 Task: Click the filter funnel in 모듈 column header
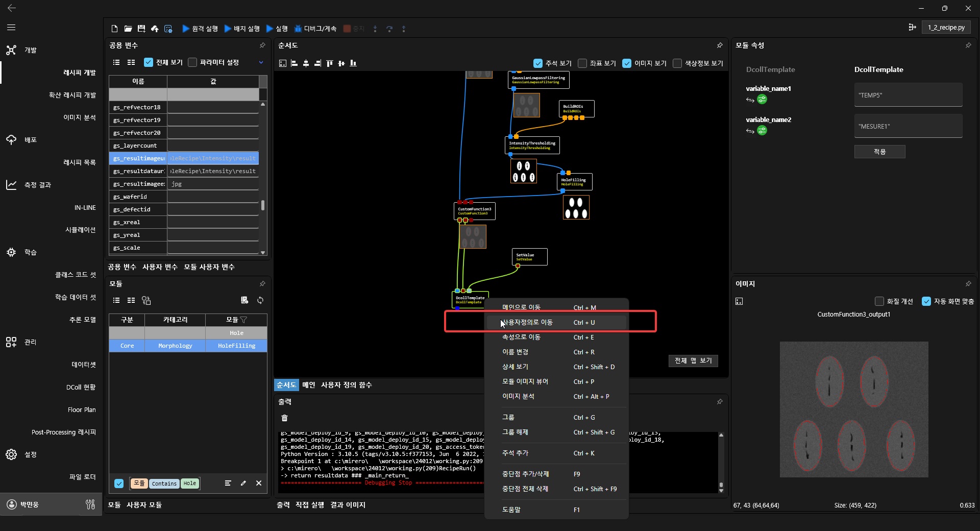(244, 320)
